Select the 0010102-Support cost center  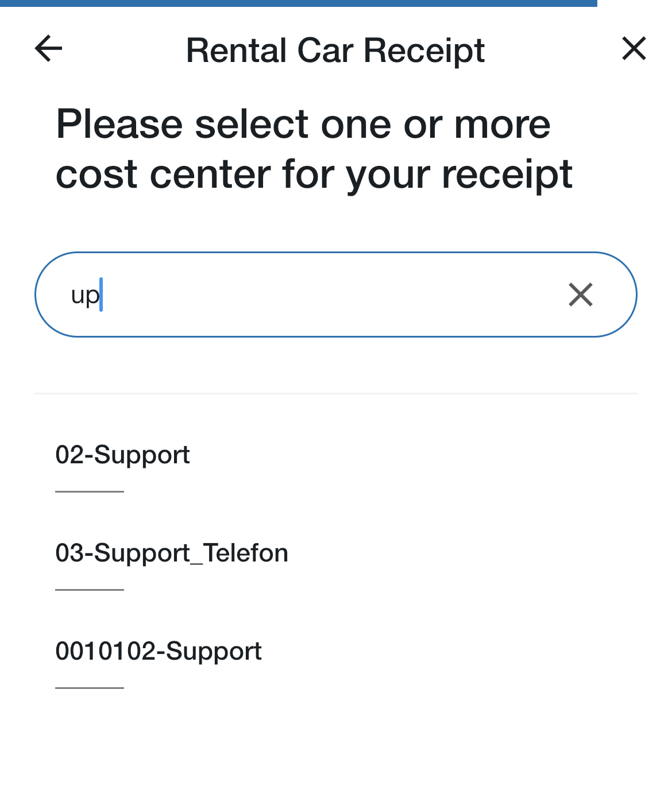coord(159,652)
